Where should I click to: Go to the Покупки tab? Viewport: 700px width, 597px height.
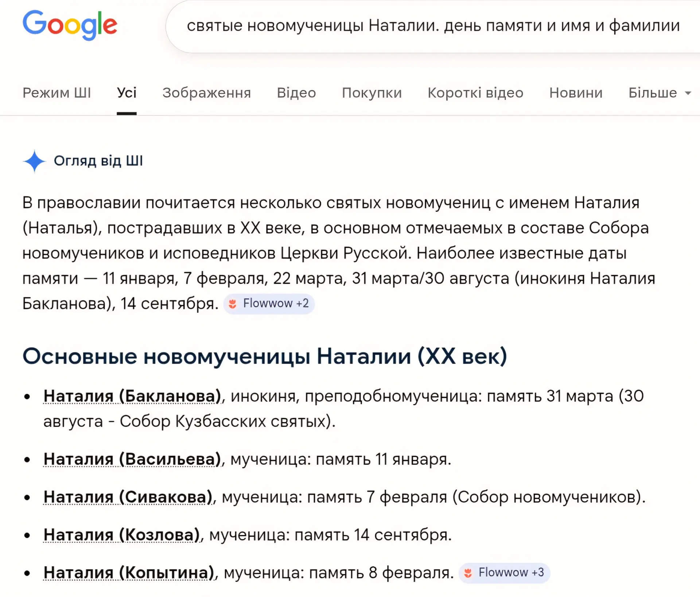tap(372, 93)
